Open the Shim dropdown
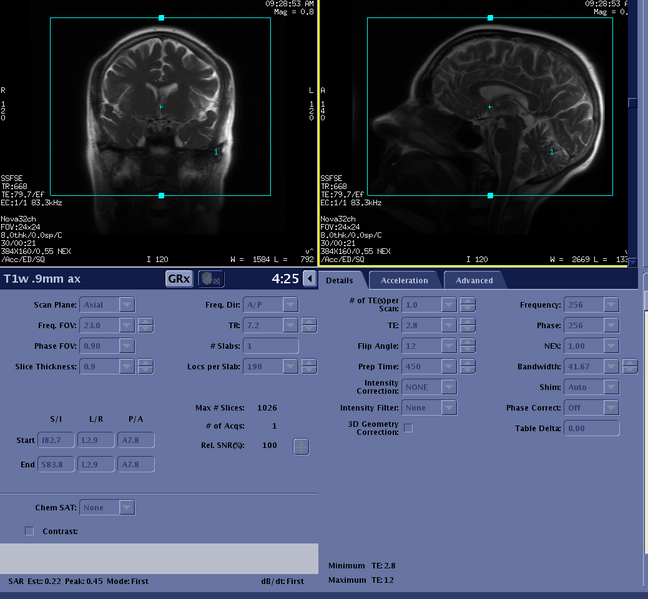The width and height of the screenshot is (648, 599). pos(611,387)
